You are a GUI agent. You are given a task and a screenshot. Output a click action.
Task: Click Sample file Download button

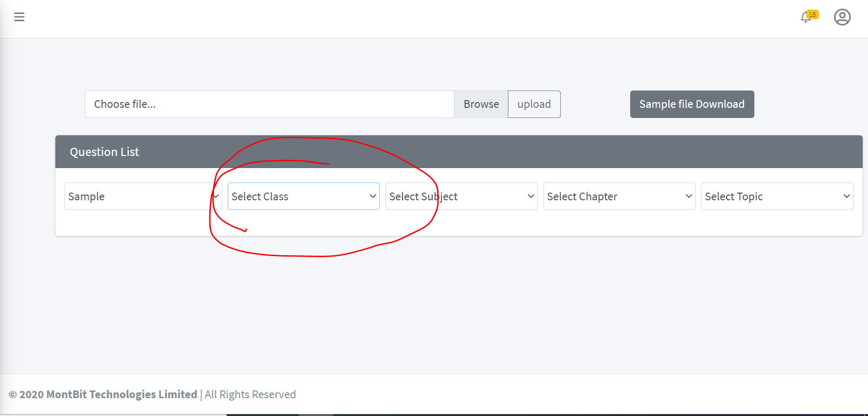[x=692, y=104]
